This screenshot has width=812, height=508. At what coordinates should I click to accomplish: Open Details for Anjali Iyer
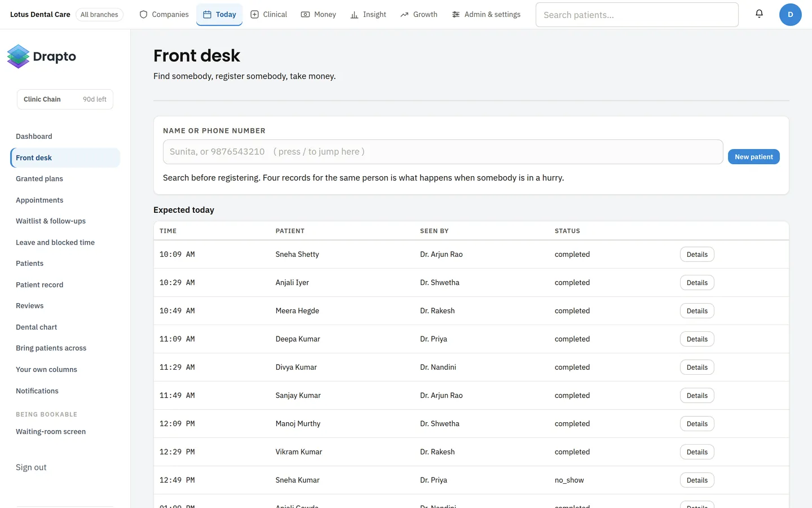(697, 283)
